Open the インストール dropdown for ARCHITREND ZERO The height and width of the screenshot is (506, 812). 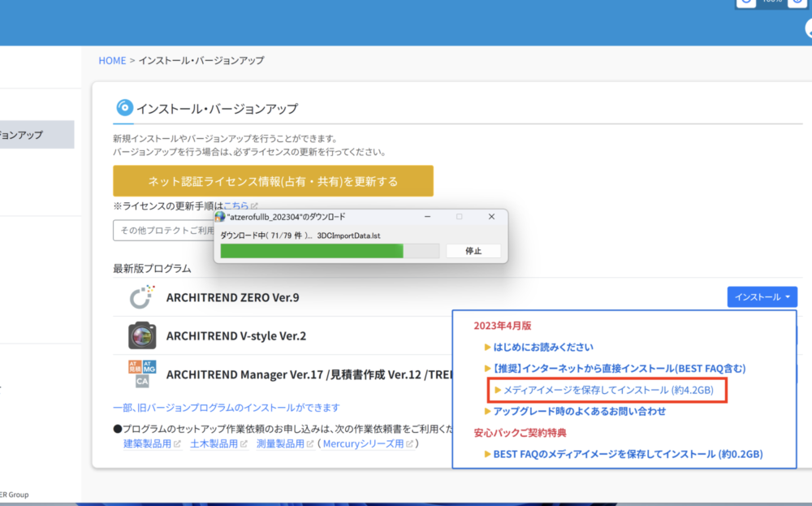762,296
